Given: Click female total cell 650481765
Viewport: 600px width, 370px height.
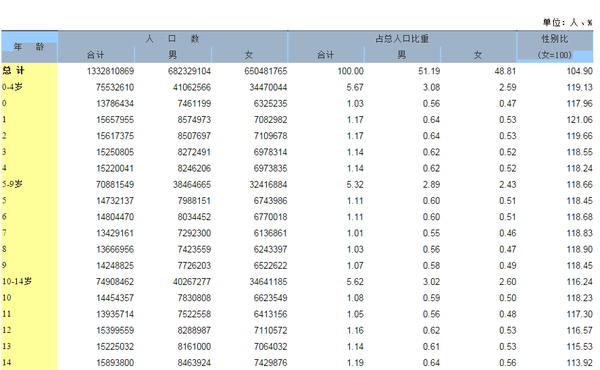Looking at the screenshot, I should (266, 71).
